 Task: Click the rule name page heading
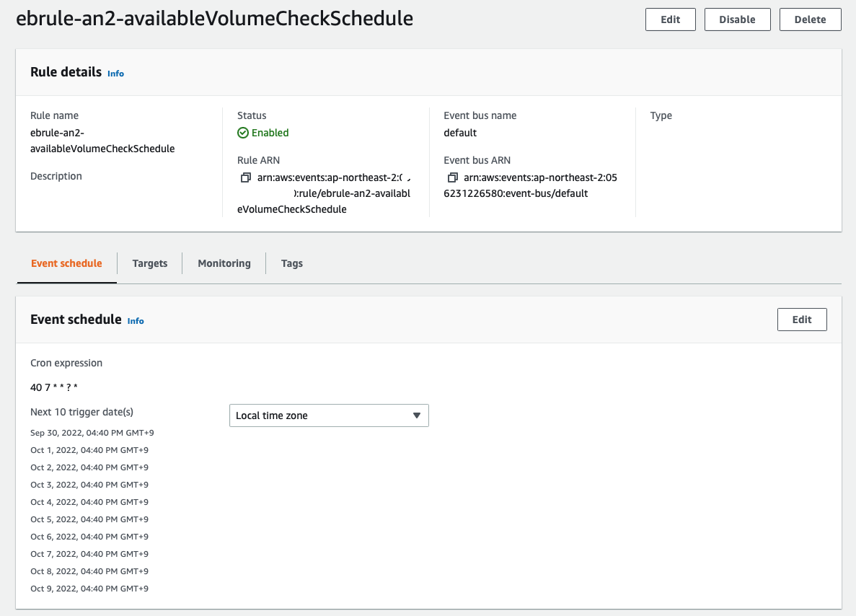point(215,19)
